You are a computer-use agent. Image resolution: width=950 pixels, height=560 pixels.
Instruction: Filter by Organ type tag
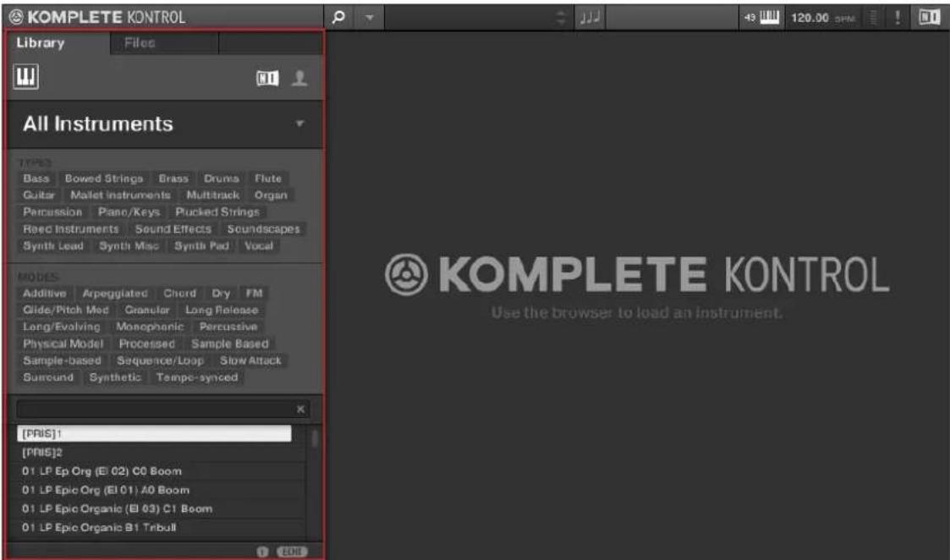tap(271, 195)
